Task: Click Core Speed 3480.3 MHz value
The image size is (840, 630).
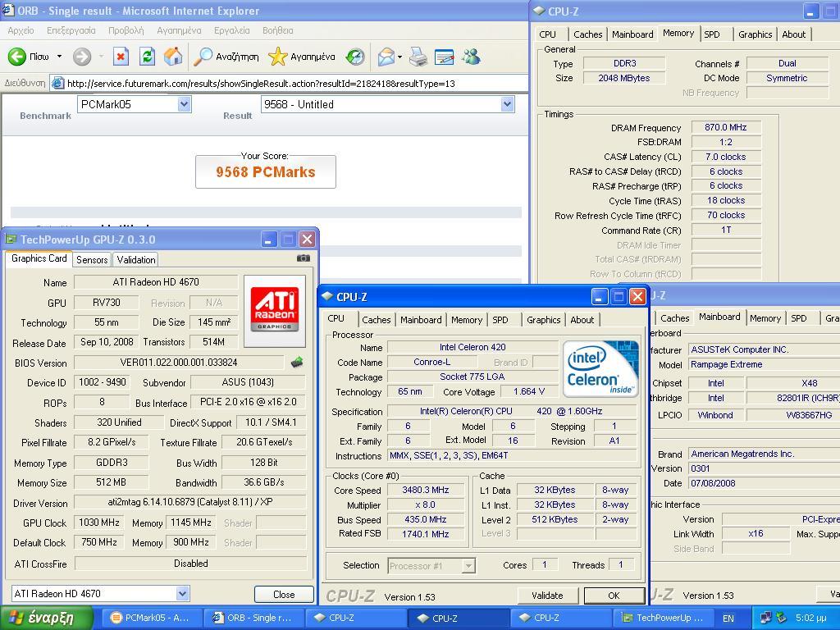Action: click(x=426, y=490)
